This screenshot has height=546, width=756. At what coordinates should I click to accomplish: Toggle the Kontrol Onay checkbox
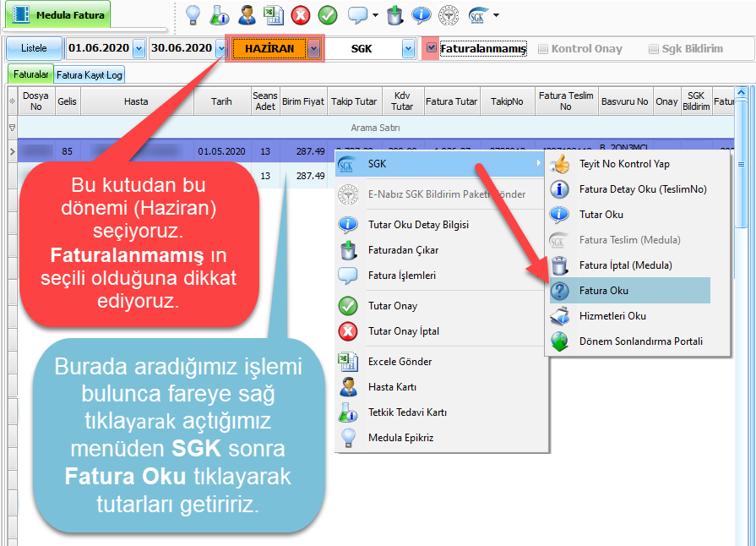pyautogui.click(x=543, y=49)
